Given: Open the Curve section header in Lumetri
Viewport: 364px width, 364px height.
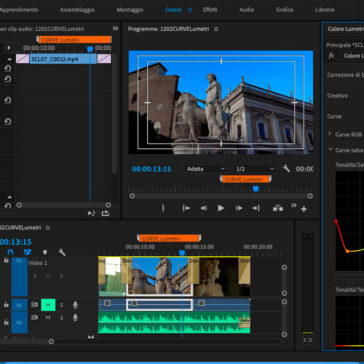Looking at the screenshot, I should (x=334, y=116).
